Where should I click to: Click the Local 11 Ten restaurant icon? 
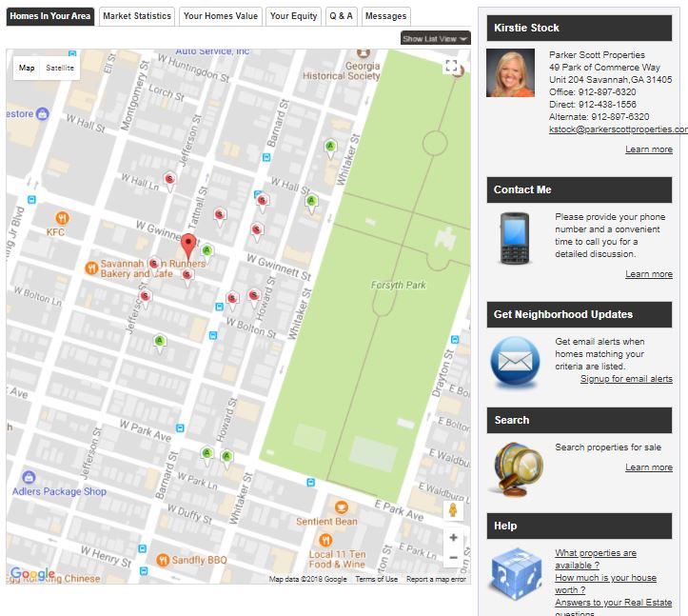325,540
